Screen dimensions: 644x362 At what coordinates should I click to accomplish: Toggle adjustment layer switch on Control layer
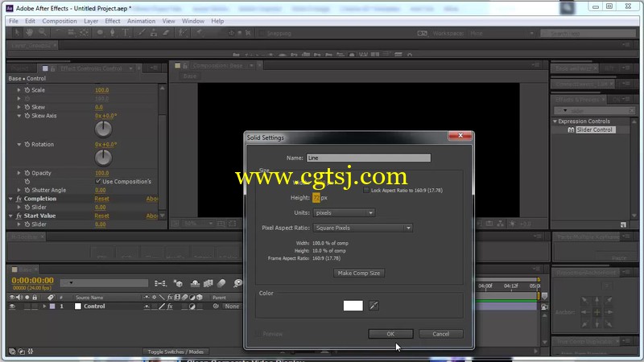[192, 306]
